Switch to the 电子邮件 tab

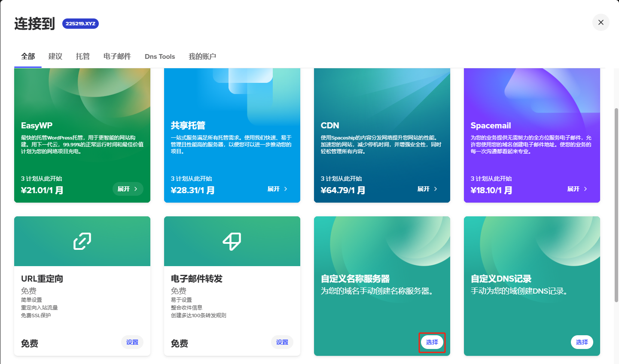click(x=117, y=56)
